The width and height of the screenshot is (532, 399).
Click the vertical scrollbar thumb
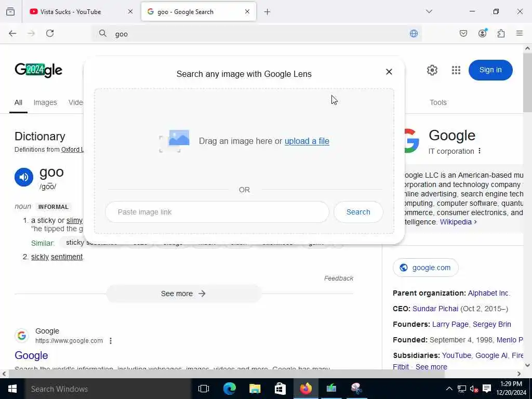(527, 83)
